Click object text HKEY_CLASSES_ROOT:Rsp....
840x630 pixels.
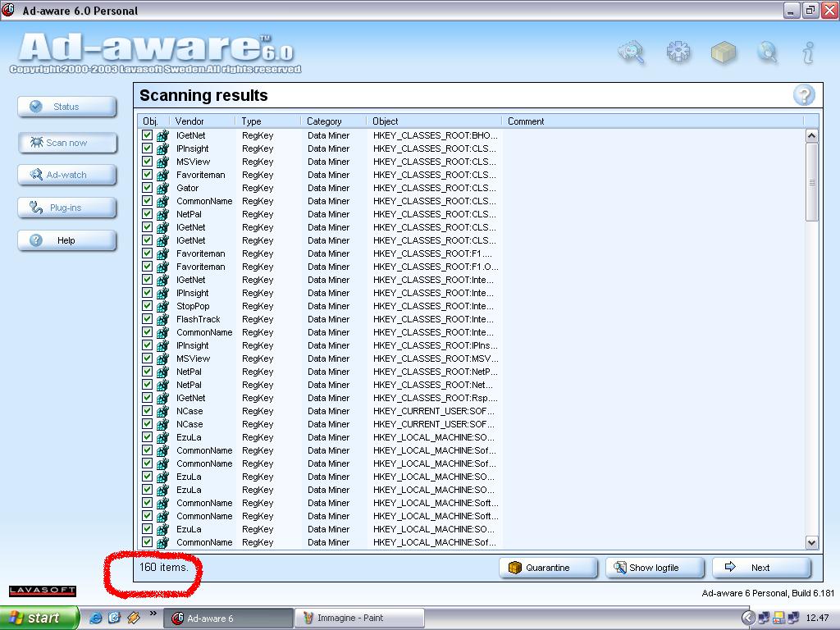(436, 398)
